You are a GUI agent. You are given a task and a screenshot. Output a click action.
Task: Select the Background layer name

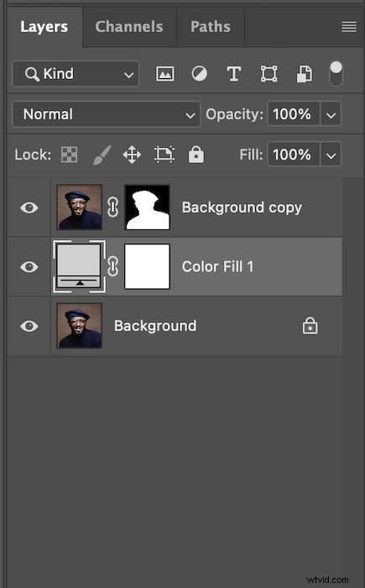coord(155,326)
